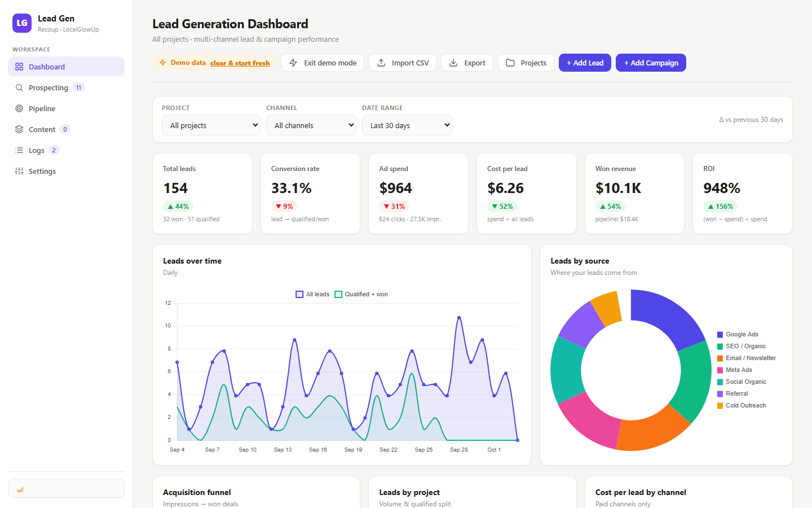Open the Pipeline section
812x508 pixels.
(x=66, y=108)
